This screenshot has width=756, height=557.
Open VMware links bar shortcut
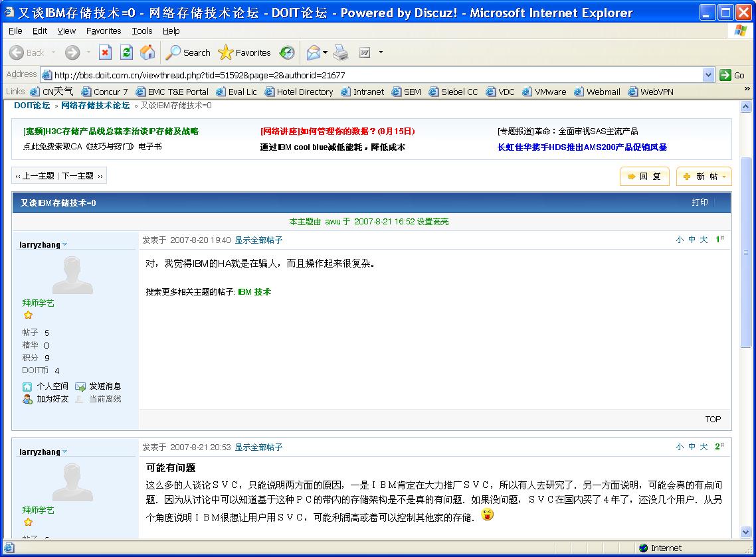(x=544, y=92)
